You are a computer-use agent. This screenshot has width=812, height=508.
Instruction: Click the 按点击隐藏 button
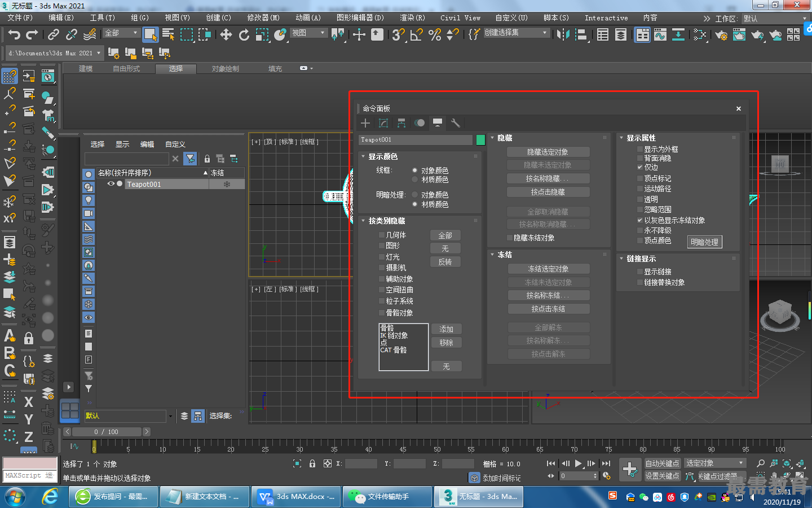click(x=548, y=192)
